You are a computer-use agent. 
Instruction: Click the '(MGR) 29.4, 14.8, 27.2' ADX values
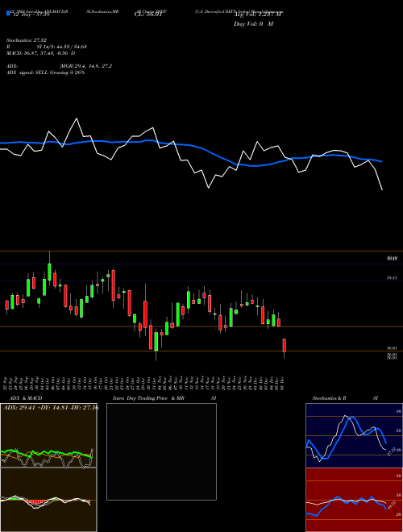(85, 66)
